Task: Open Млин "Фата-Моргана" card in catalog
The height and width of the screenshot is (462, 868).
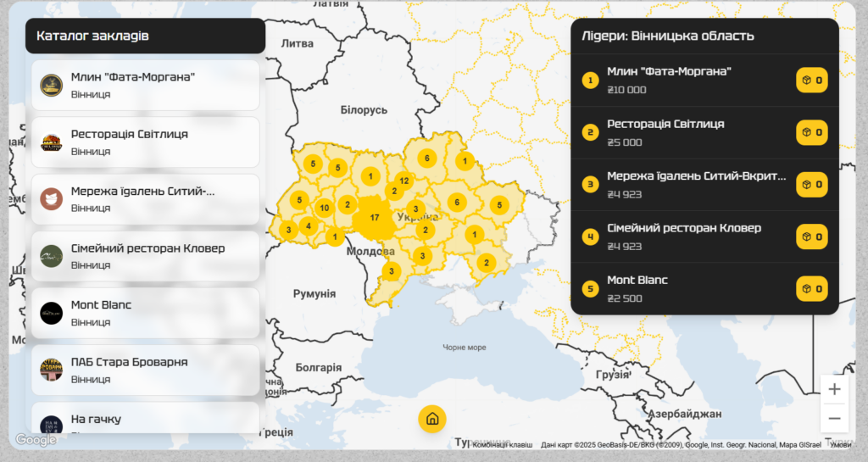Action: click(x=145, y=85)
